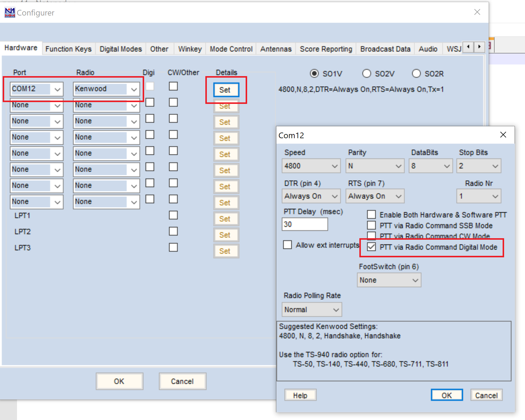Image resolution: width=525 pixels, height=420 pixels.
Task: Select the Hardware tab
Action: pos(21,48)
